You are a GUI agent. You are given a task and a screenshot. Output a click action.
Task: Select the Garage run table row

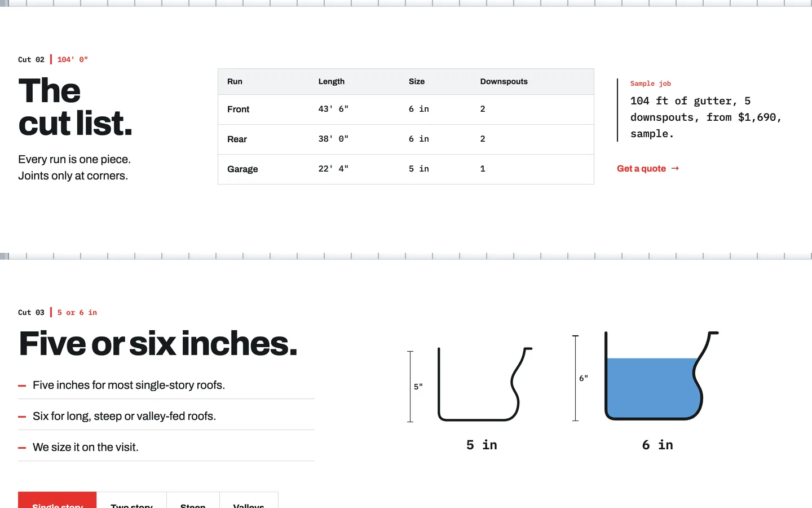click(406, 169)
